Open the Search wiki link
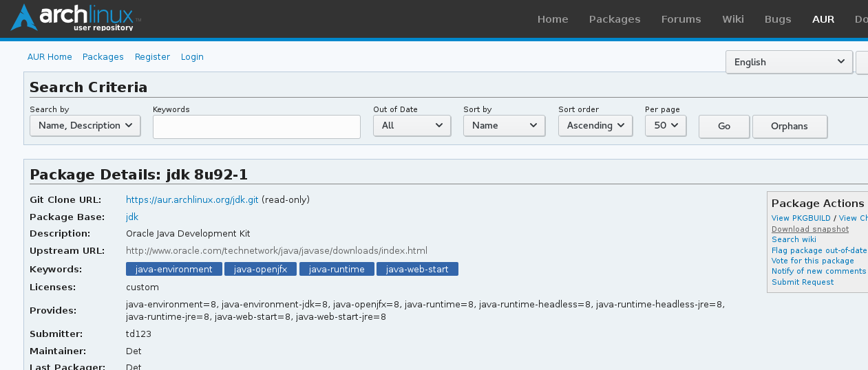 pyautogui.click(x=794, y=239)
